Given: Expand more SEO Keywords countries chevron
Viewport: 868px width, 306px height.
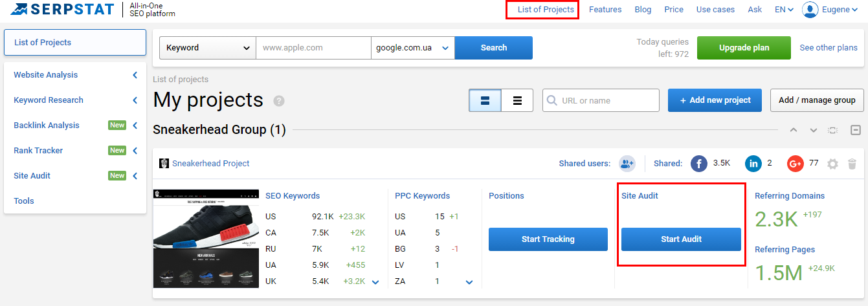Looking at the screenshot, I should (375, 282).
